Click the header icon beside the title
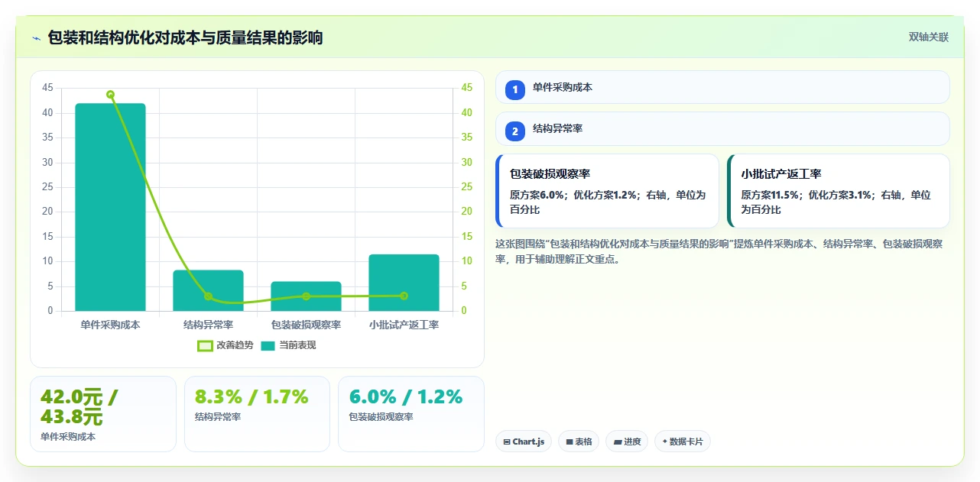The width and height of the screenshot is (980, 482). (36, 37)
